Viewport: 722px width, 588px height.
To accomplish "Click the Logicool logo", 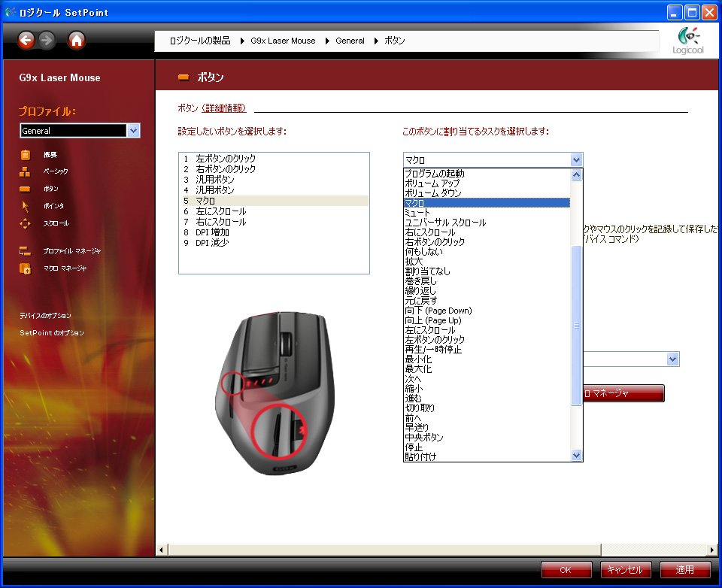I will pos(688,41).
